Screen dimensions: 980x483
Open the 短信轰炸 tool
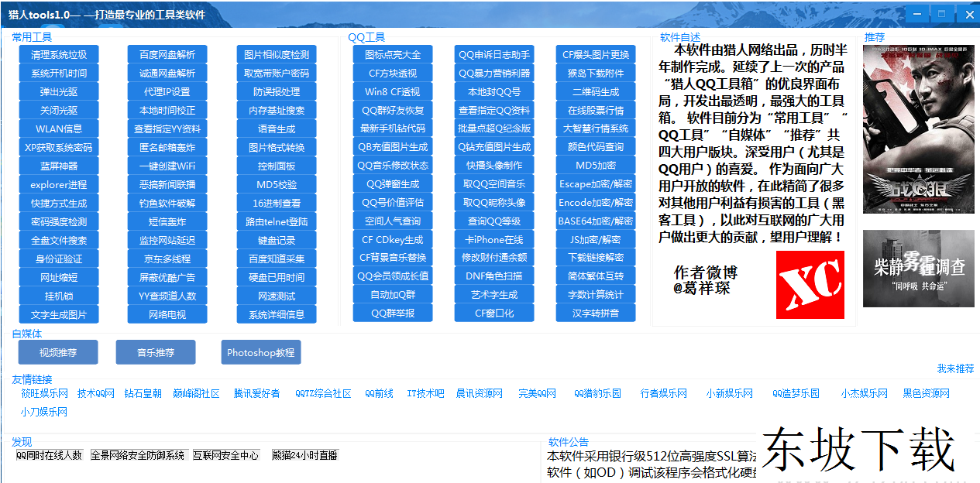167,222
